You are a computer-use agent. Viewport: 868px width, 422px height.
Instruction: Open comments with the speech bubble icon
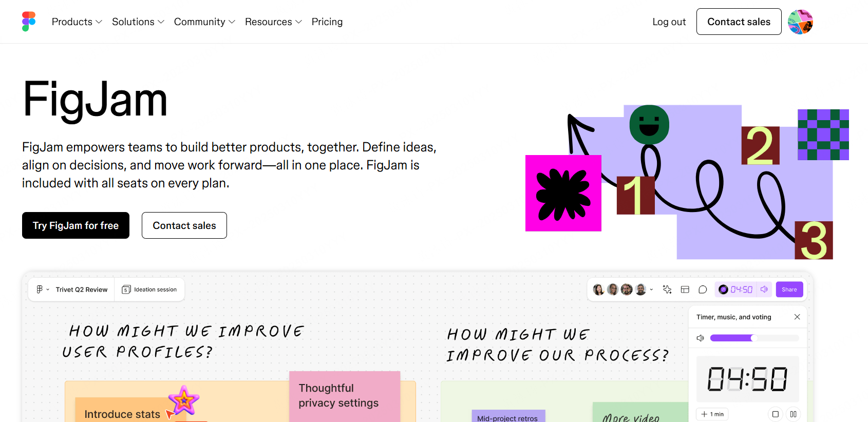click(703, 290)
